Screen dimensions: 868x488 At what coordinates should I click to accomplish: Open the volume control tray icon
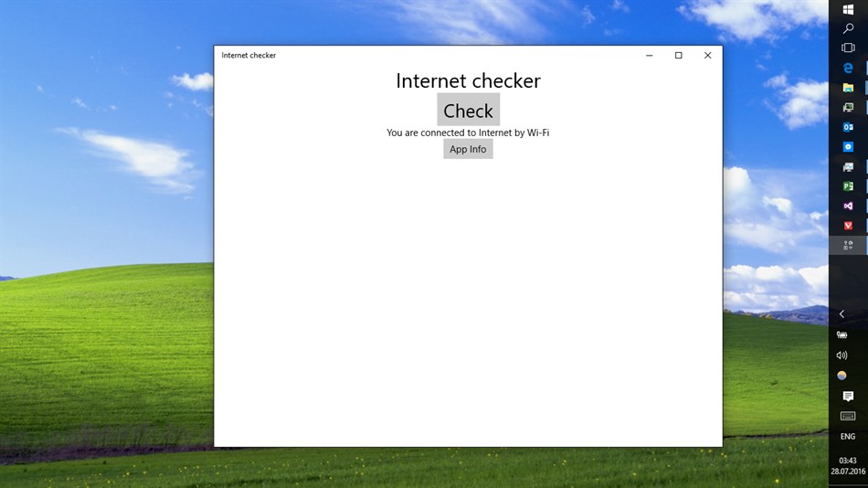(x=842, y=355)
